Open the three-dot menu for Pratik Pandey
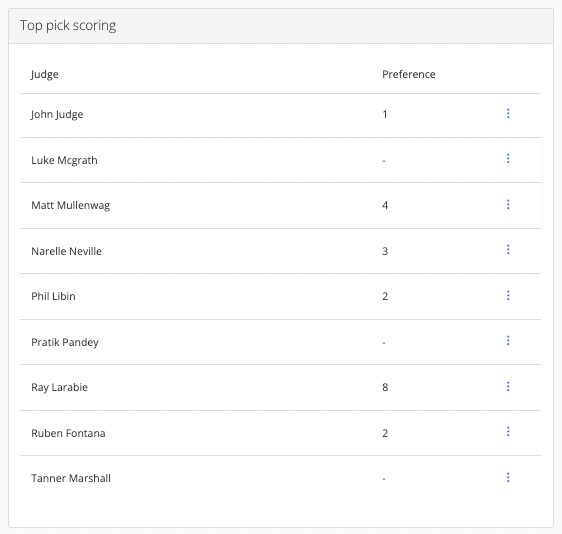Viewport: 562px width, 534px height. point(508,340)
